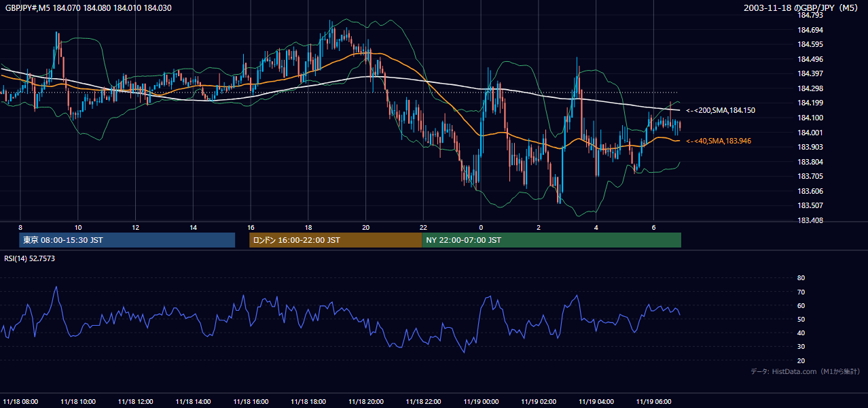The width and height of the screenshot is (868, 408).
Task: Click RSI axis level 30
Action: coord(801,347)
